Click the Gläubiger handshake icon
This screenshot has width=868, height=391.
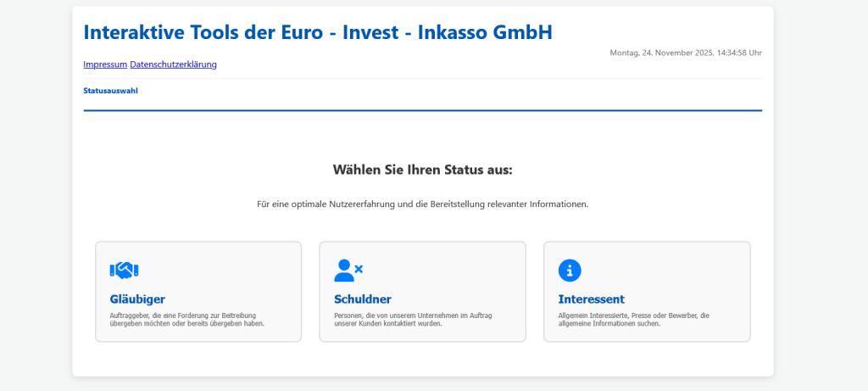tap(124, 271)
